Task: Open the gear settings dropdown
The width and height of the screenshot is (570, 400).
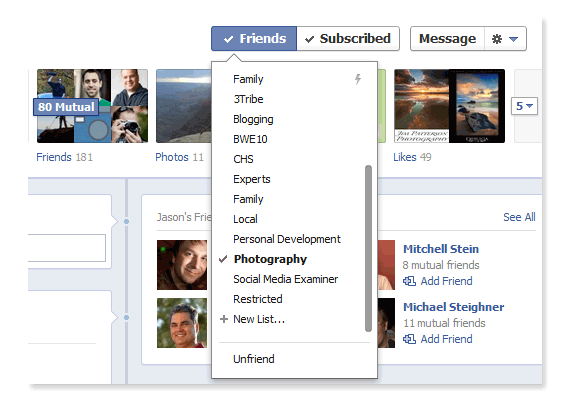Action: pos(505,39)
